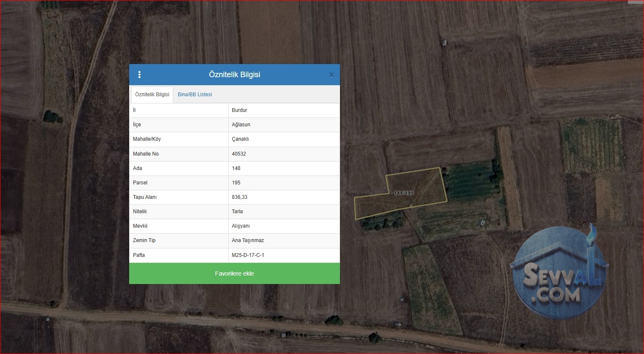The width and height of the screenshot is (644, 354).
Task: Click the Nitelik value Tarla
Action: pyautogui.click(x=237, y=212)
